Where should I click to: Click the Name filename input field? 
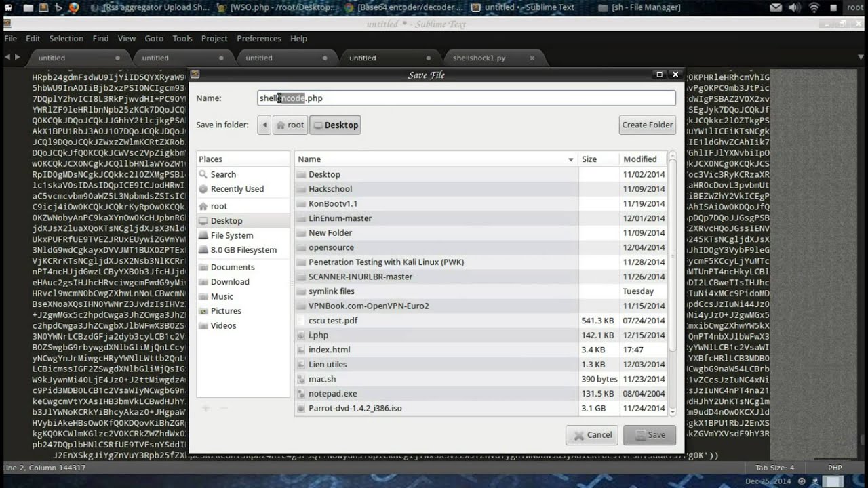pos(467,98)
